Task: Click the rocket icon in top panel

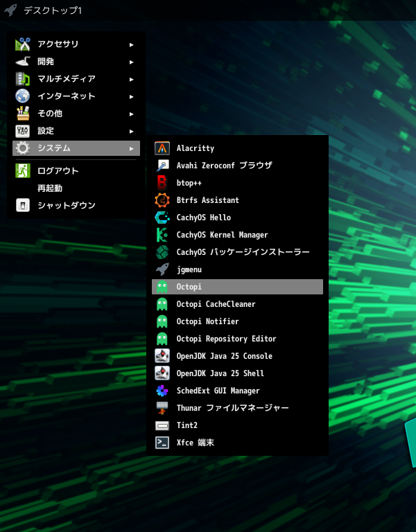Action: point(10,10)
